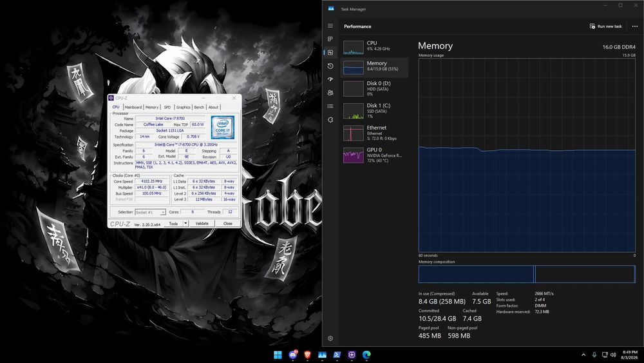The image size is (644, 363).
Task: Click the Threads count value 12
Action: [x=230, y=212]
